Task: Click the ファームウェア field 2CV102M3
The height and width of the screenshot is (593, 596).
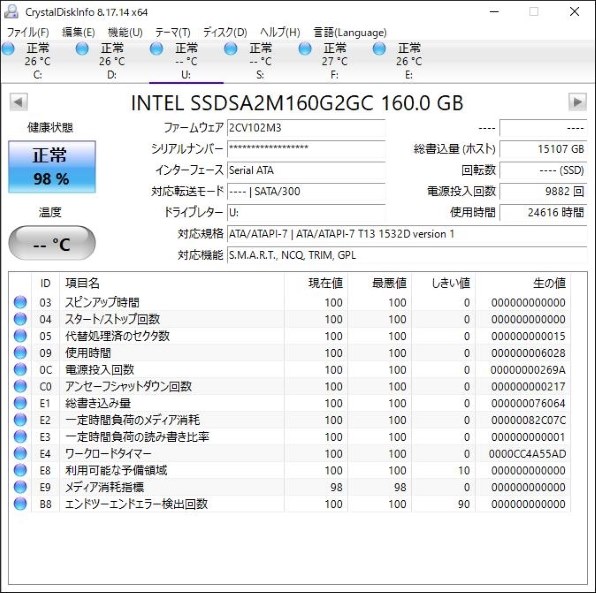Action: 306,128
